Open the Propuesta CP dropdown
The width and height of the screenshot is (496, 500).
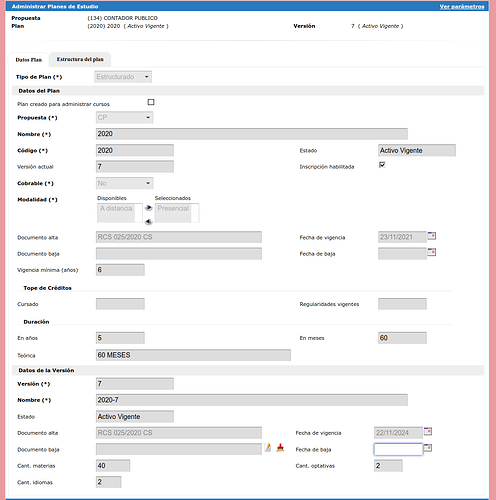pyautogui.click(x=124, y=117)
